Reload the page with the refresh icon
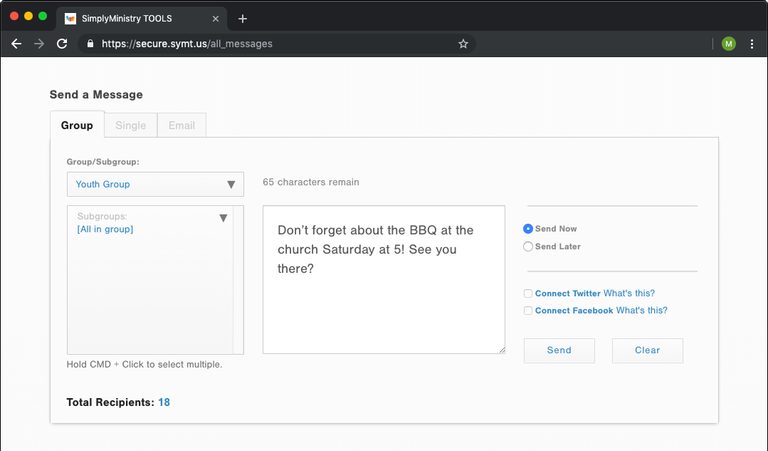The image size is (768, 451). coord(62,44)
